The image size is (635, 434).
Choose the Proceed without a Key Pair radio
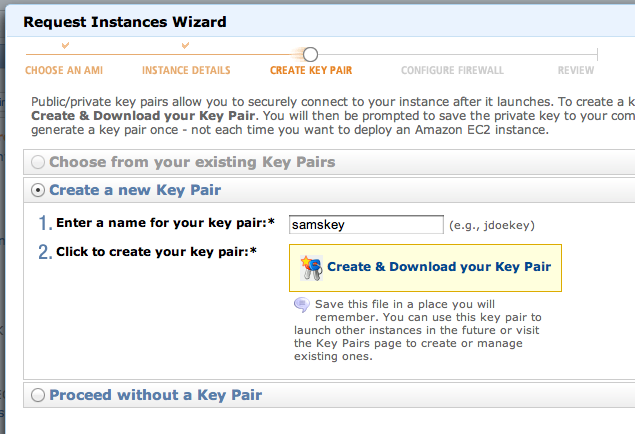(x=38, y=395)
